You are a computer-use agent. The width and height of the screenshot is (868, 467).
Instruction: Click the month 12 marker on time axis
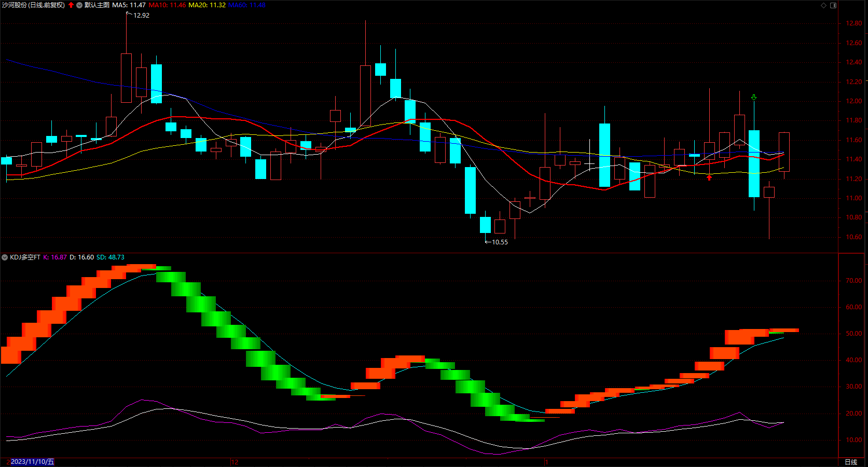[235, 462]
